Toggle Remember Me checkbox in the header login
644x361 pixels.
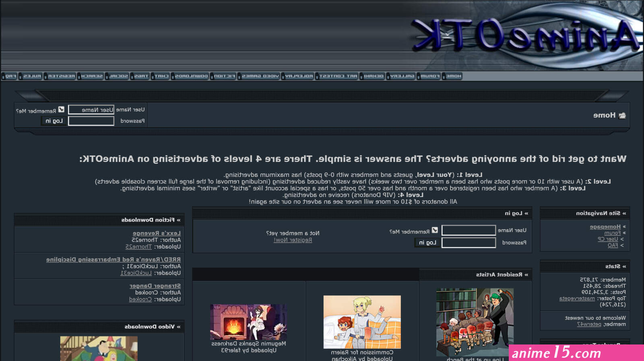pos(61,110)
